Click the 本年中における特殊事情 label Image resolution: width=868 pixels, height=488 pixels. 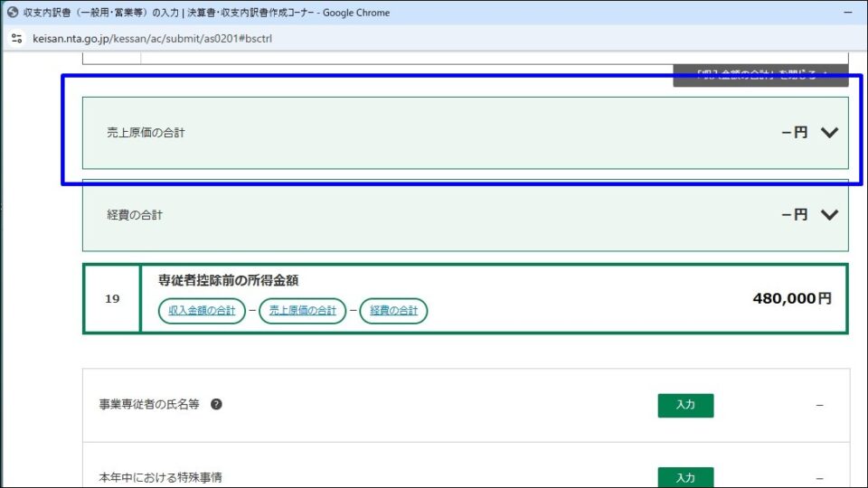point(160,477)
